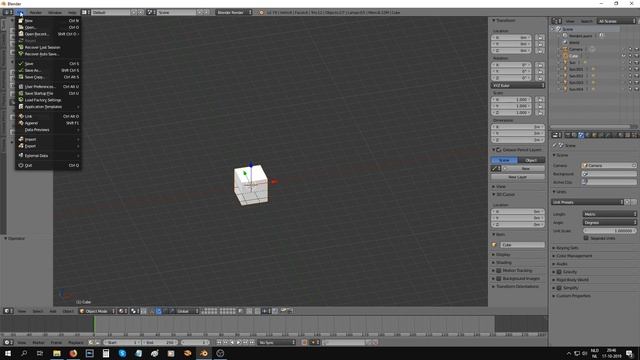Open the Blender Render engine dropdown
Image resolution: width=640 pixels, height=360 pixels.
(234, 12)
